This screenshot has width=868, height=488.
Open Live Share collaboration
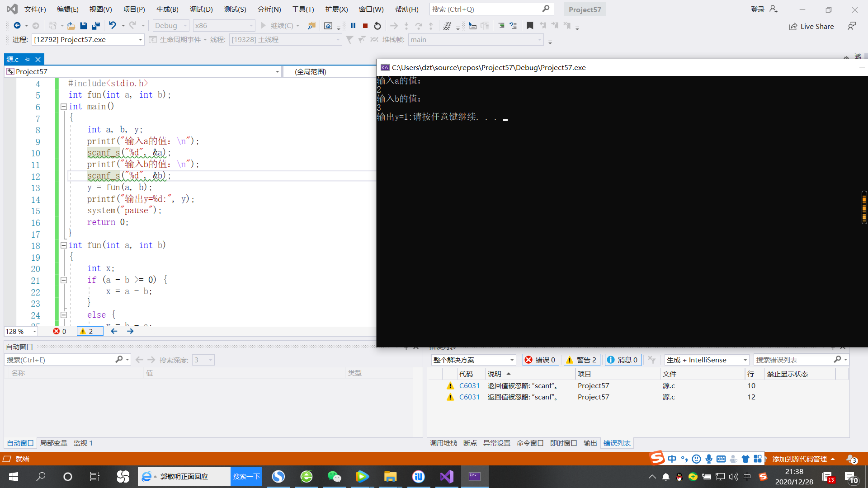click(x=811, y=26)
